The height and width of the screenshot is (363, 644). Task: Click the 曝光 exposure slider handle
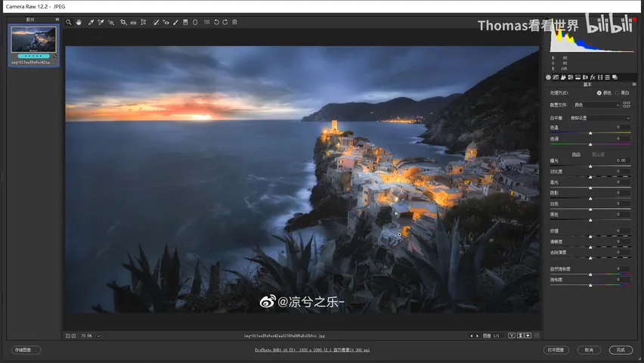coord(590,166)
